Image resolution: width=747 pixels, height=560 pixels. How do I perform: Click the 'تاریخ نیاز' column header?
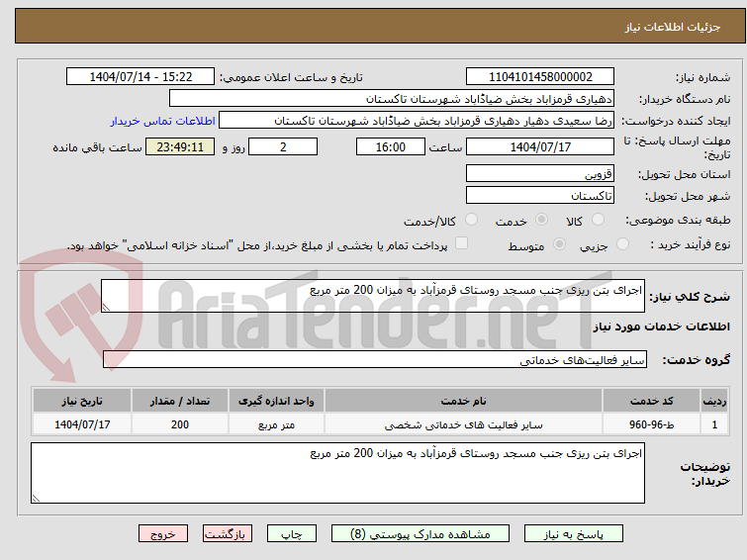(x=82, y=401)
